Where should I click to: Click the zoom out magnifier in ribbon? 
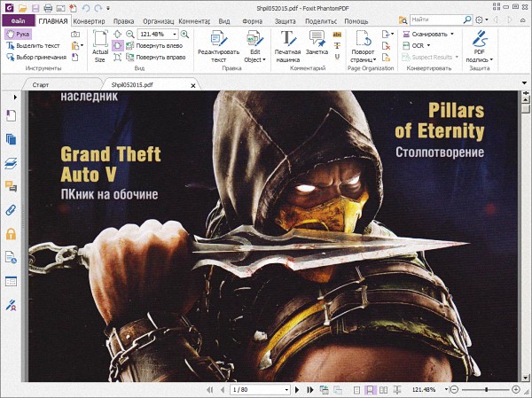pyautogui.click(x=130, y=34)
